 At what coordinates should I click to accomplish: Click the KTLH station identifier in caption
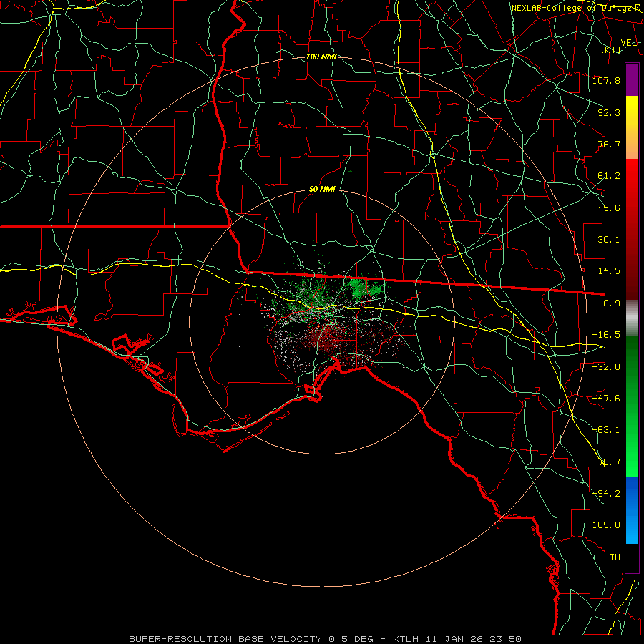point(406,639)
